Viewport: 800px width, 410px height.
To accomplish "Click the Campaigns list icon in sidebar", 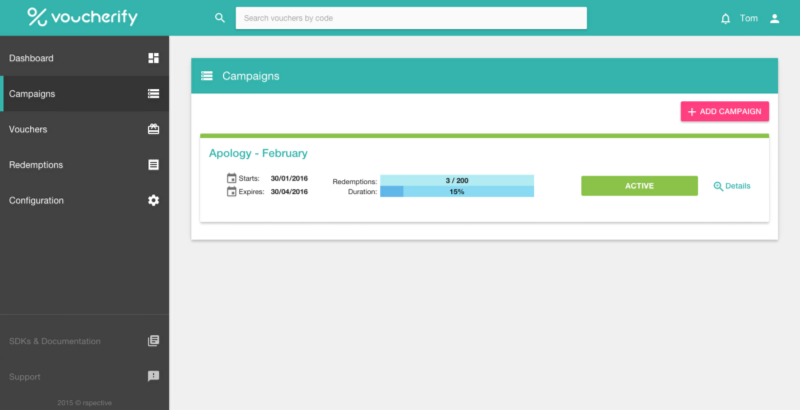I will [x=154, y=94].
